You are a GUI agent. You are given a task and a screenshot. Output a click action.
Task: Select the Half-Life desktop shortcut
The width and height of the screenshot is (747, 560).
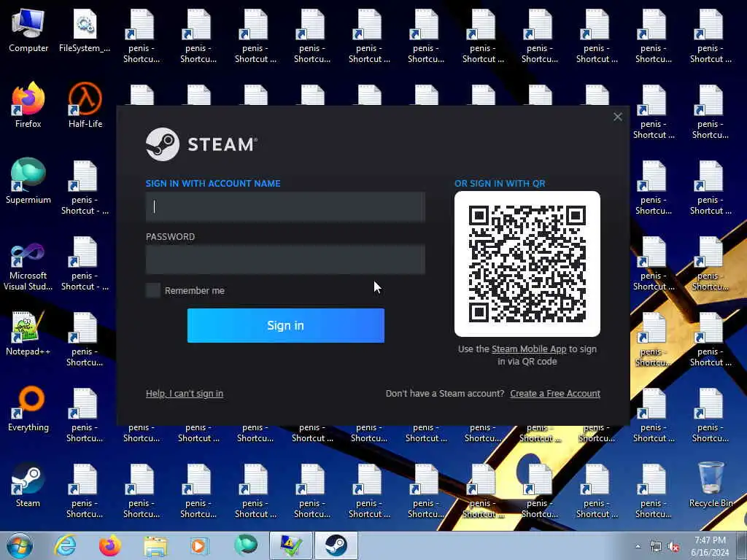tap(85, 106)
